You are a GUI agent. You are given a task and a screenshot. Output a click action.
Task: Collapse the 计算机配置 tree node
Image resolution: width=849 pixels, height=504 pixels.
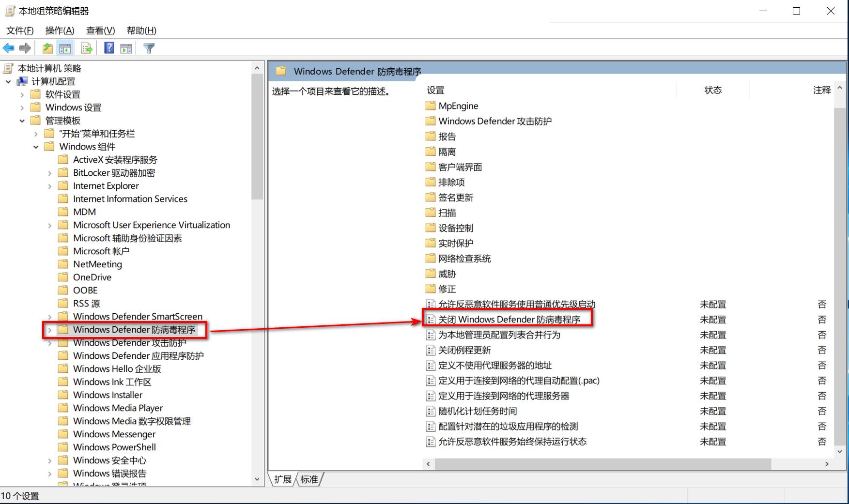tap(8, 81)
